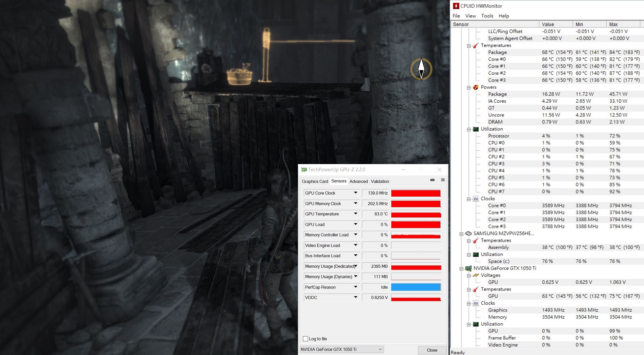
Task: Open the View menu in HWMonitor
Action: pyautogui.click(x=470, y=16)
